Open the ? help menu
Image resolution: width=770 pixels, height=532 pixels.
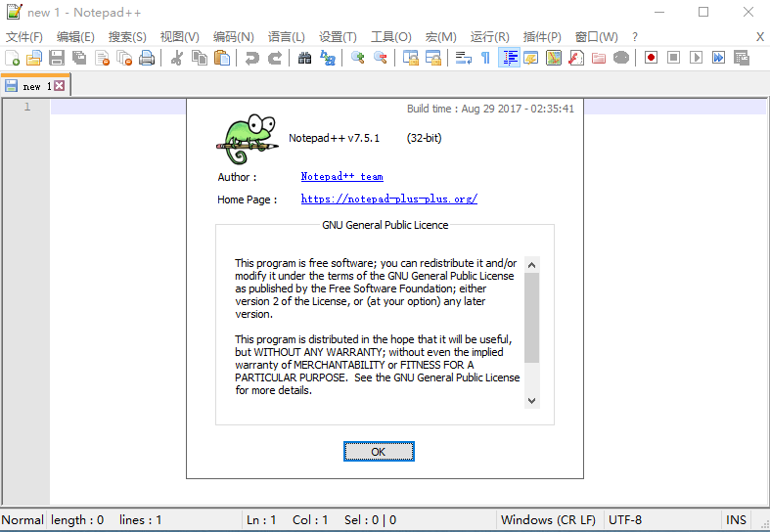(635, 37)
